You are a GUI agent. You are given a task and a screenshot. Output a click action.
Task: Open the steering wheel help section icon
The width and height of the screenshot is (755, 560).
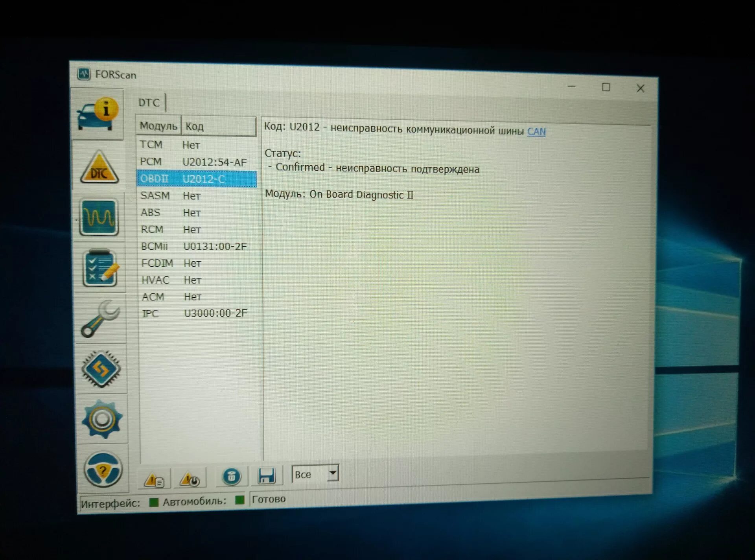[103, 469]
